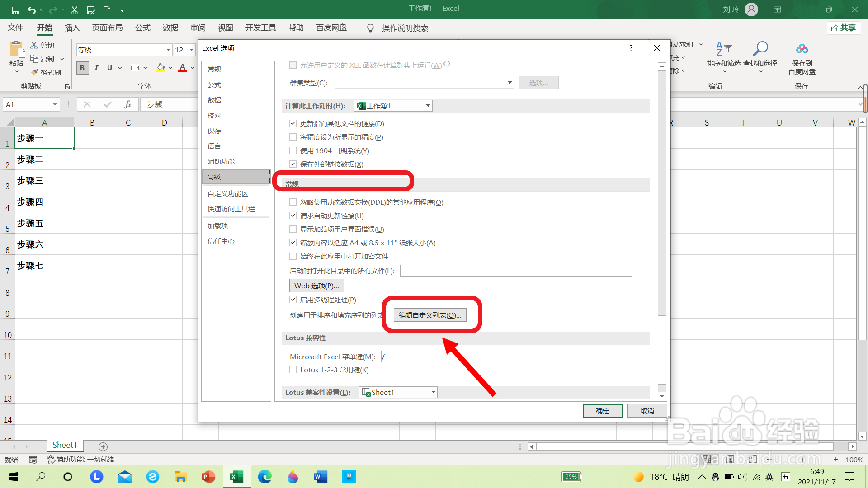Select the 公式 category in options sidebar
The image size is (868, 488).
click(x=214, y=84)
